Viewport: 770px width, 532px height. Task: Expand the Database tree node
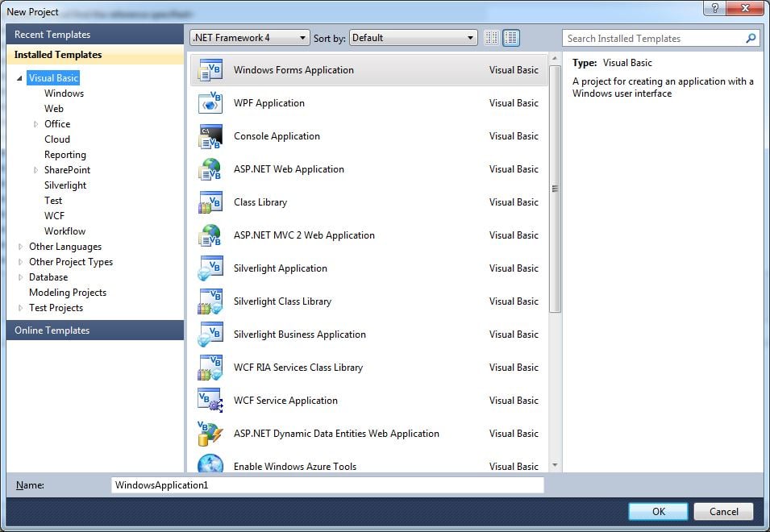click(x=20, y=277)
